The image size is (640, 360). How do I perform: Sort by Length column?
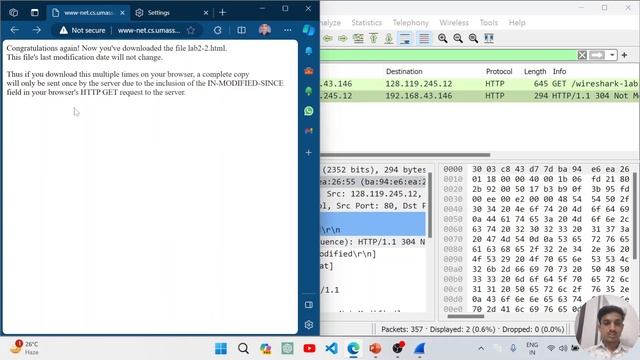tap(535, 71)
